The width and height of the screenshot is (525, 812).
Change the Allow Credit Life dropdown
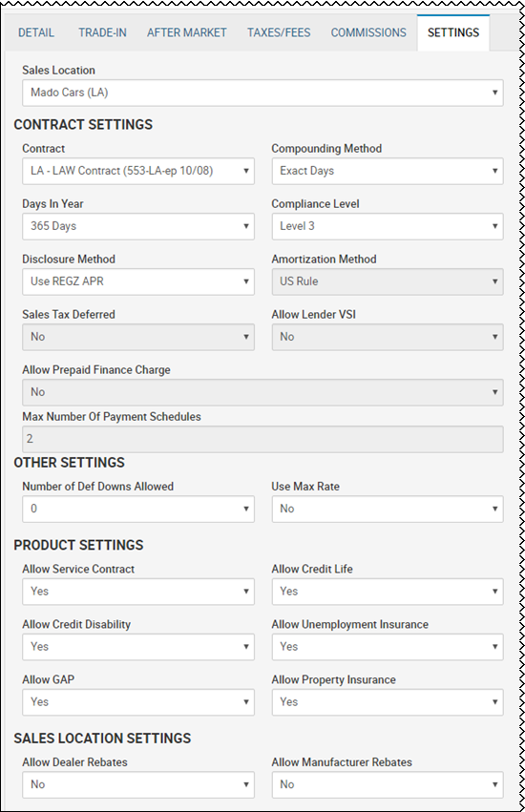coord(388,592)
